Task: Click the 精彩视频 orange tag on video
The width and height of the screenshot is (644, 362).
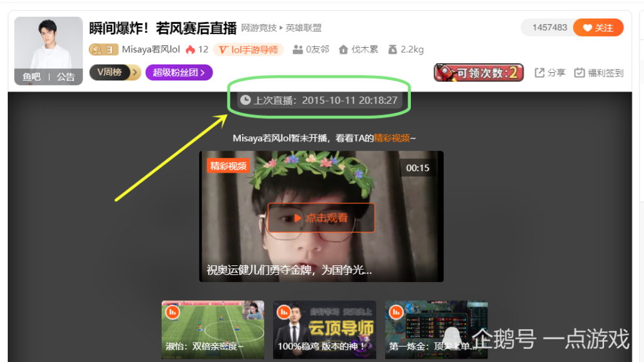Action: click(229, 166)
